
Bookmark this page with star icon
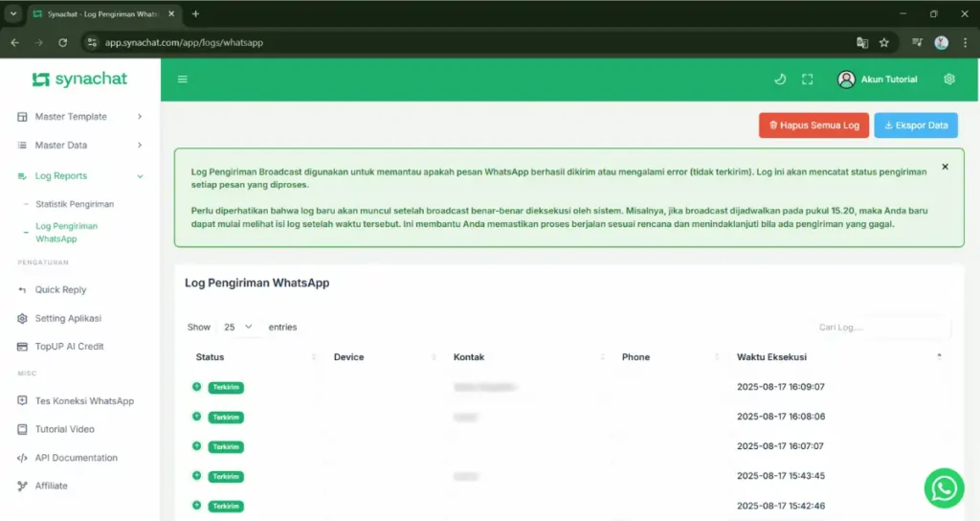tap(883, 42)
